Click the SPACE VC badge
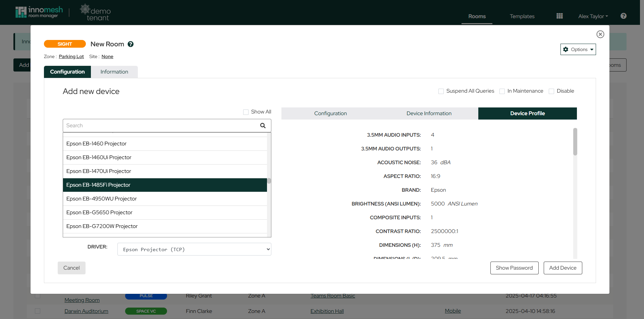Viewport: 644px width, 319px height. pyautogui.click(x=146, y=311)
